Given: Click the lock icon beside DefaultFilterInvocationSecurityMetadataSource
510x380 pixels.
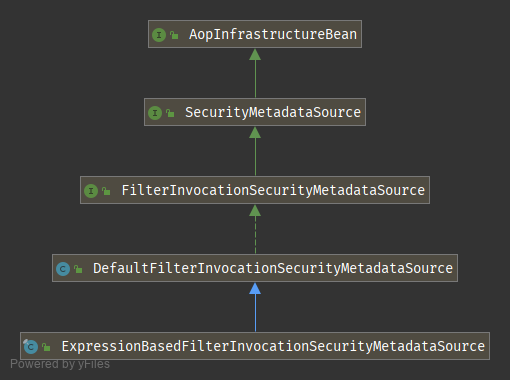Looking at the screenshot, I should click(78, 269).
